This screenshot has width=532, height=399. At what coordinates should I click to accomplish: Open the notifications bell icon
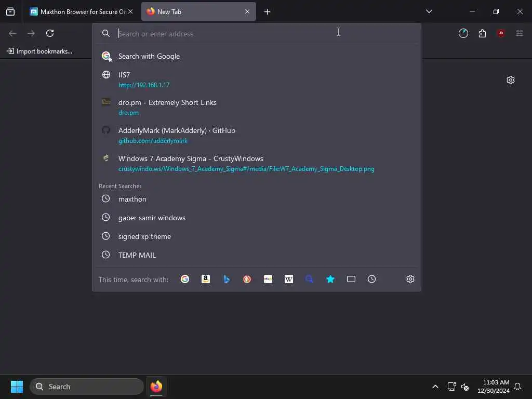[x=517, y=387]
